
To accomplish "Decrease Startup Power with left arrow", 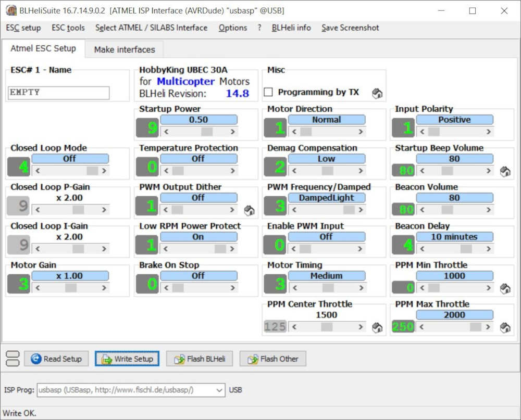I will [x=166, y=132].
